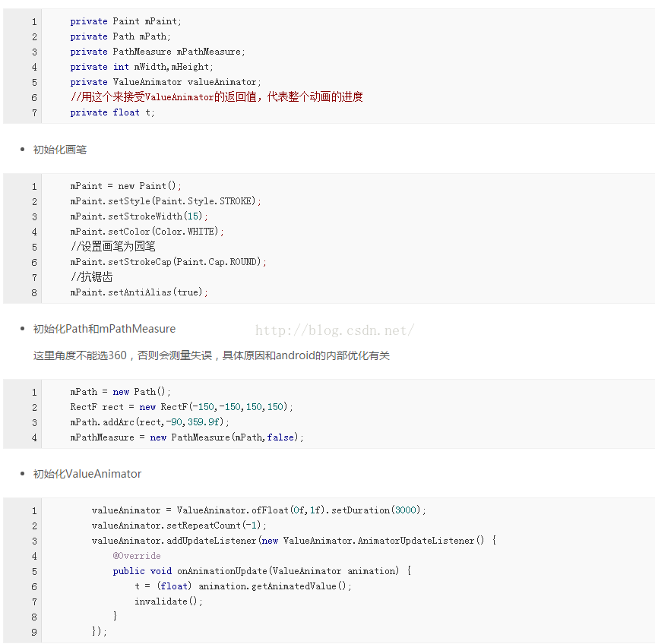This screenshot has width=655, height=644.
Task: Click the 'private Path mPath;' code line
Action: (x=120, y=36)
